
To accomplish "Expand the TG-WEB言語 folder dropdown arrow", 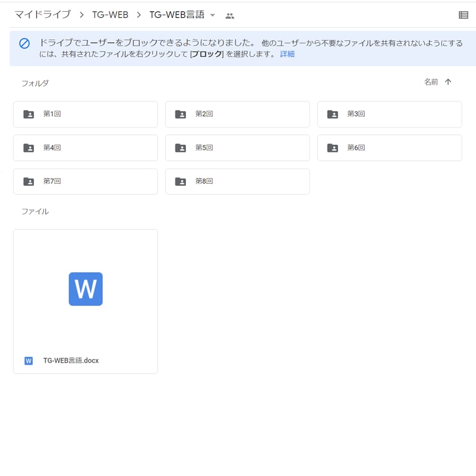I will point(212,16).
